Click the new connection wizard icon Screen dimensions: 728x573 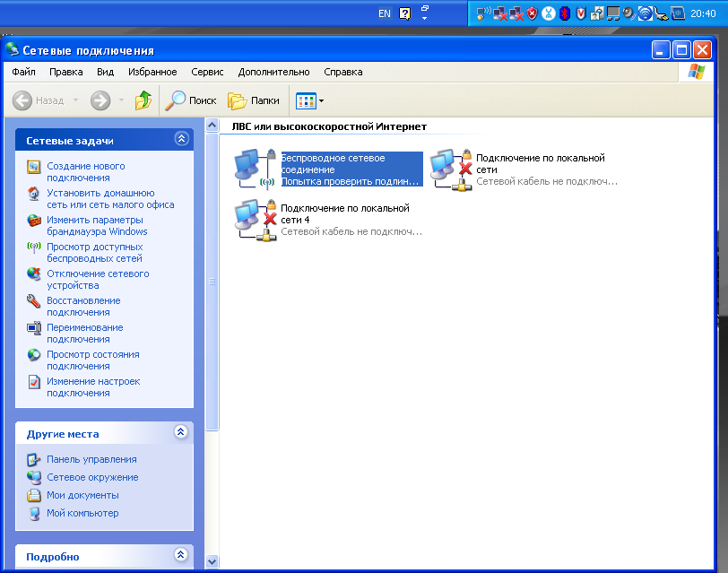tap(33, 166)
